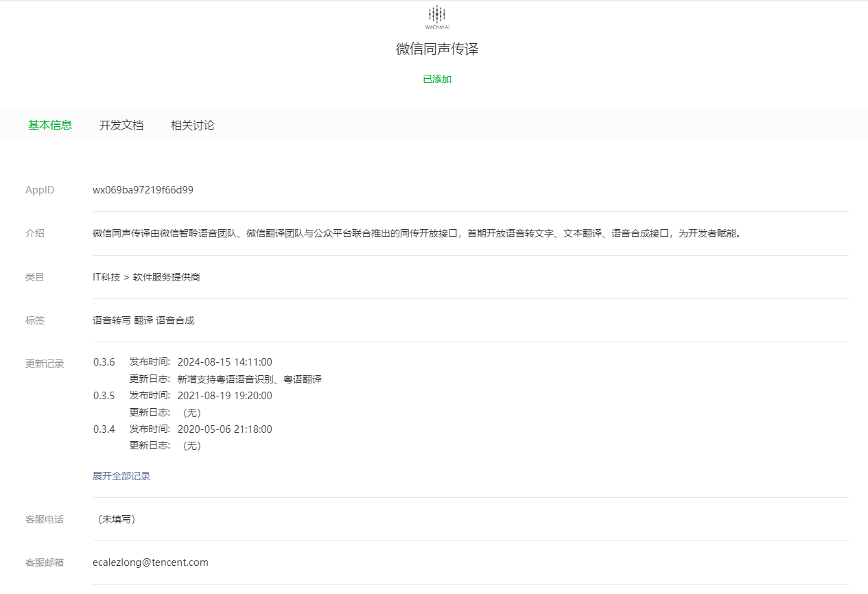The height and width of the screenshot is (594, 868).
Task: Click the AppID field label
Action: (40, 190)
